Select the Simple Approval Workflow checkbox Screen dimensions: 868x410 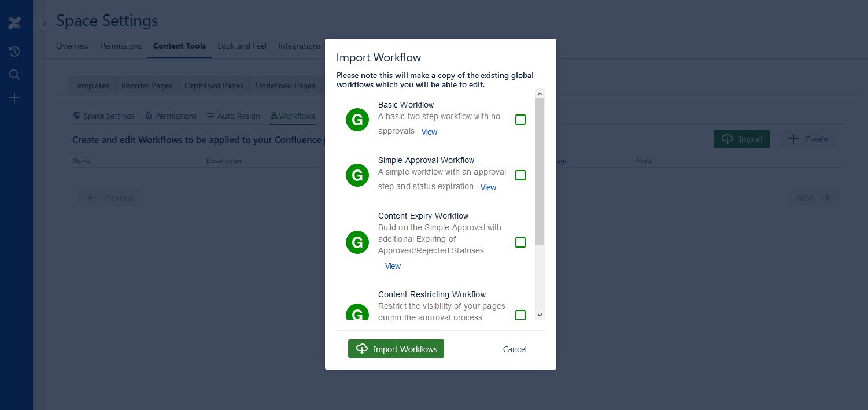click(x=520, y=175)
